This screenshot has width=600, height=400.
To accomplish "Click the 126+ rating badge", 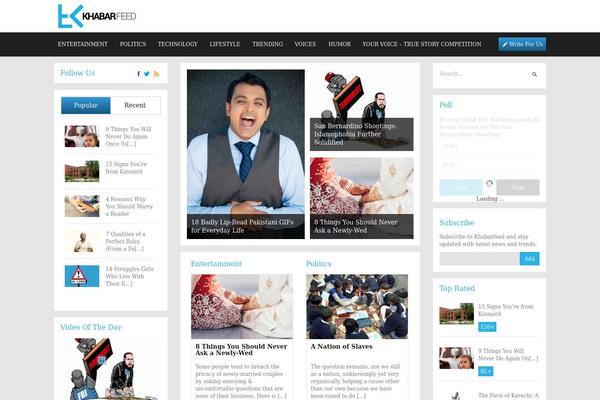I will point(487,327).
